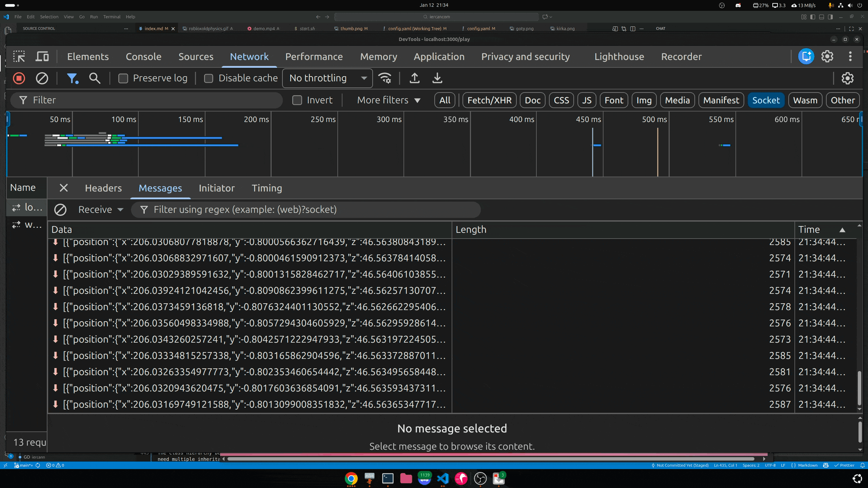
Task: Open the Headers tab
Action: tap(103, 188)
